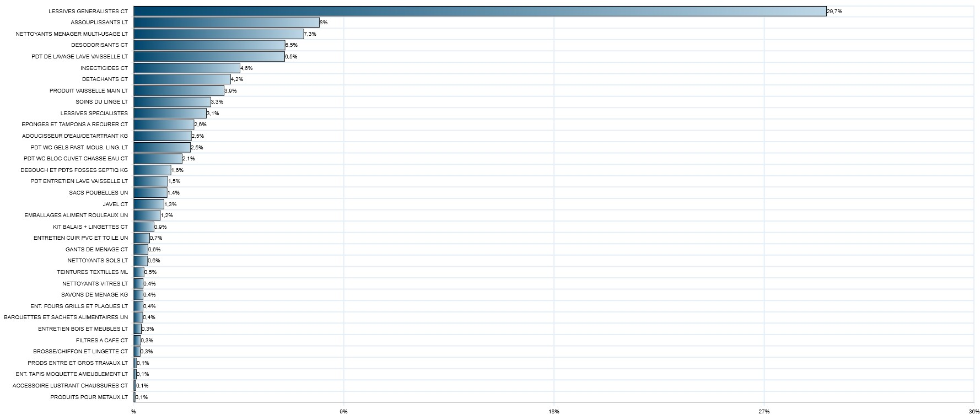Screen dimensions: 980x420
Task: Click the label 'SAVONS DE MENAGE KG'
Action: (x=94, y=295)
